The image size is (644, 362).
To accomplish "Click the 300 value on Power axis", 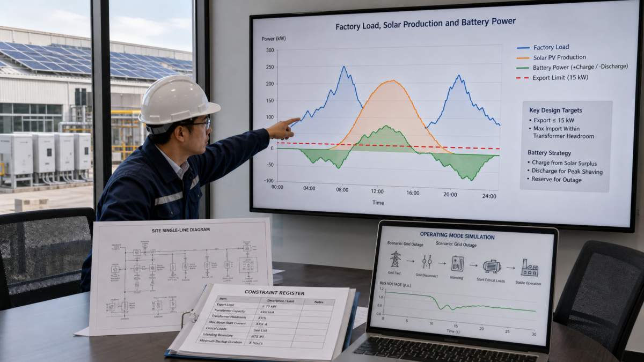I will 269,50.
